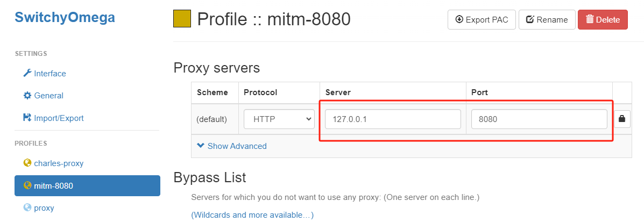Screen dimensions: 644x222
Task: Open the Import/Export settings page
Action: pyautogui.click(x=58, y=118)
